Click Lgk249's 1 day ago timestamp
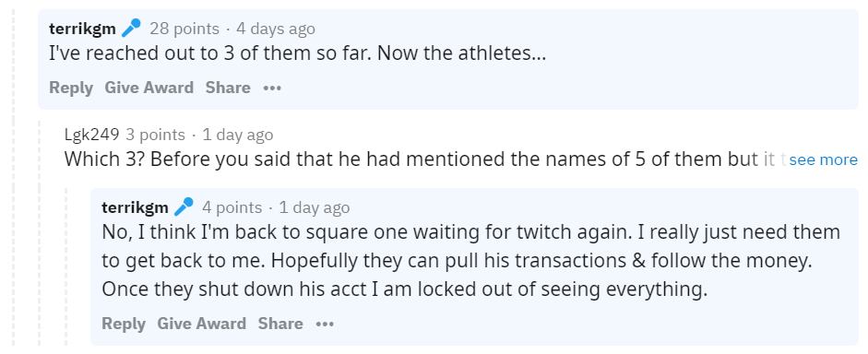868x354 pixels. click(237, 135)
